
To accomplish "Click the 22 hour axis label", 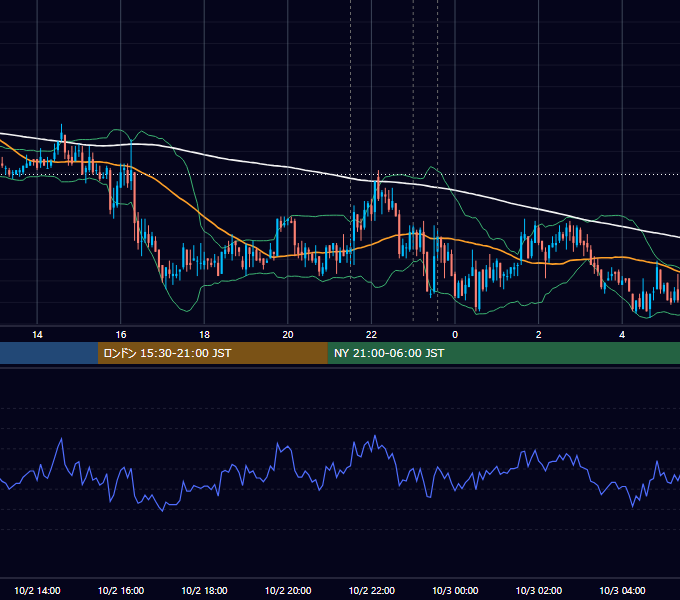I will (371, 335).
